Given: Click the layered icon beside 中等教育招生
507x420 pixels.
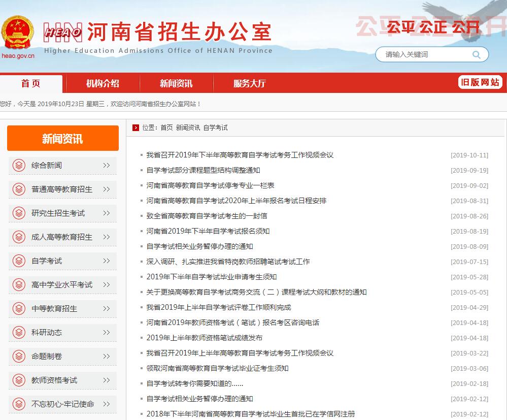Looking at the screenshot, I should tap(19, 309).
